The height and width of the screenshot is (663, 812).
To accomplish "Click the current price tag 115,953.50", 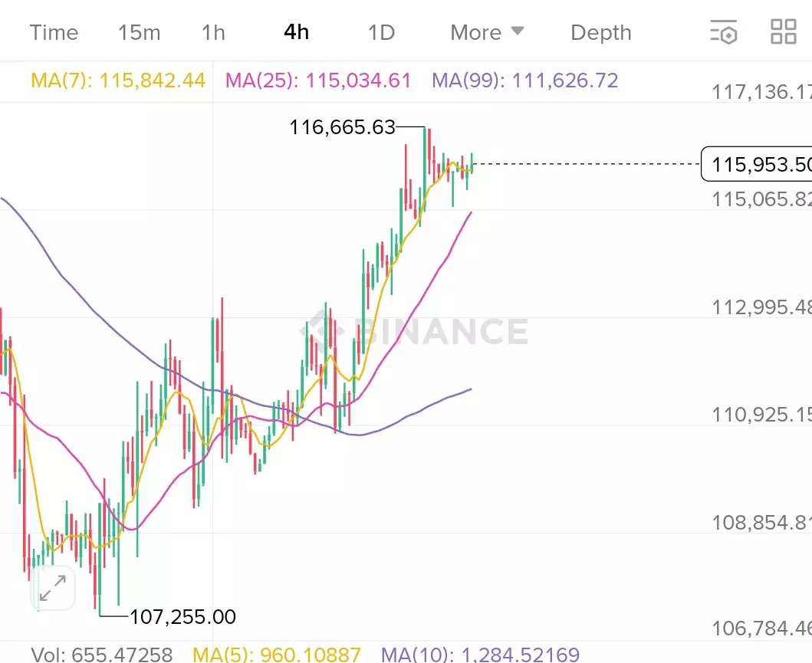I will pos(758,165).
